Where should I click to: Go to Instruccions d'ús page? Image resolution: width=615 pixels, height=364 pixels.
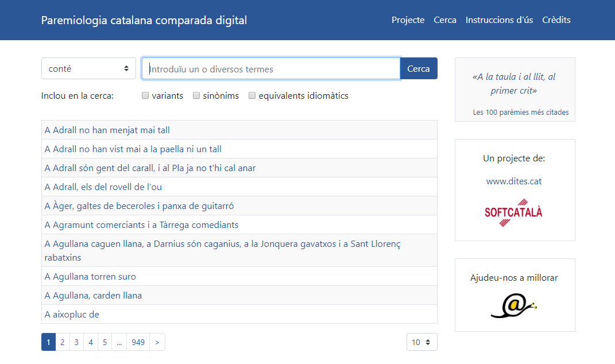pyautogui.click(x=499, y=20)
